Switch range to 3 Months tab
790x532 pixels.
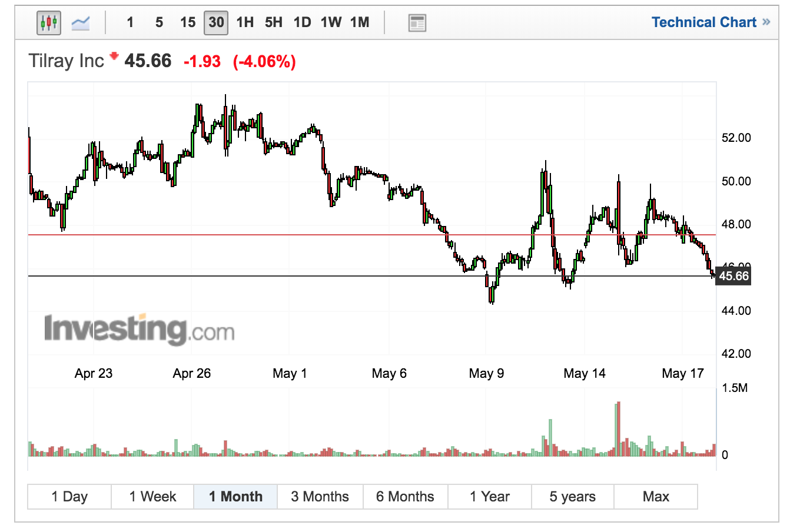click(320, 497)
